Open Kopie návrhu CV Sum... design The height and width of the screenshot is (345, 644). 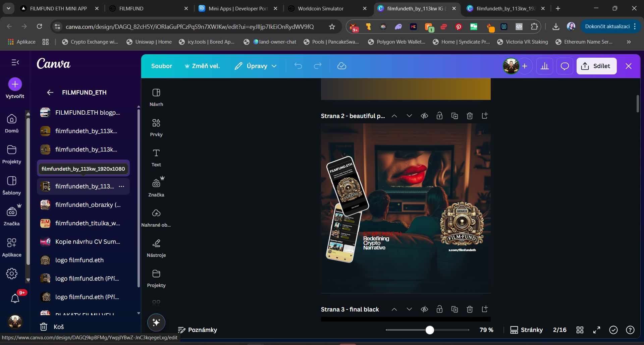click(83, 242)
